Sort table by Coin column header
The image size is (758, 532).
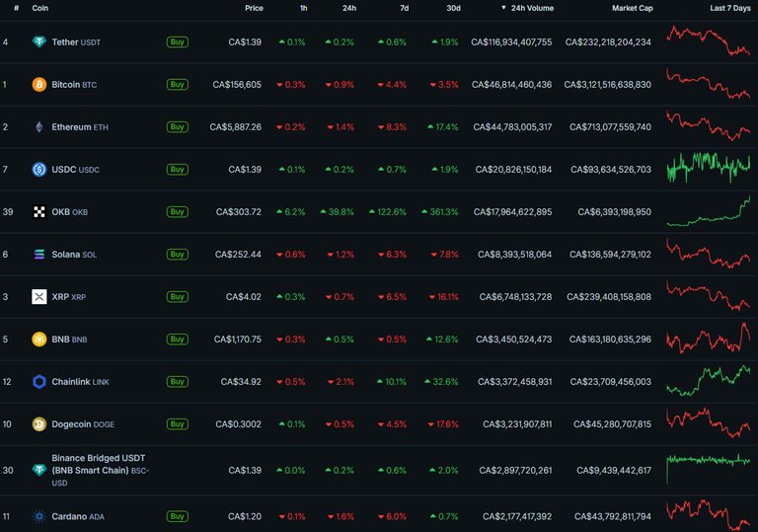point(40,8)
